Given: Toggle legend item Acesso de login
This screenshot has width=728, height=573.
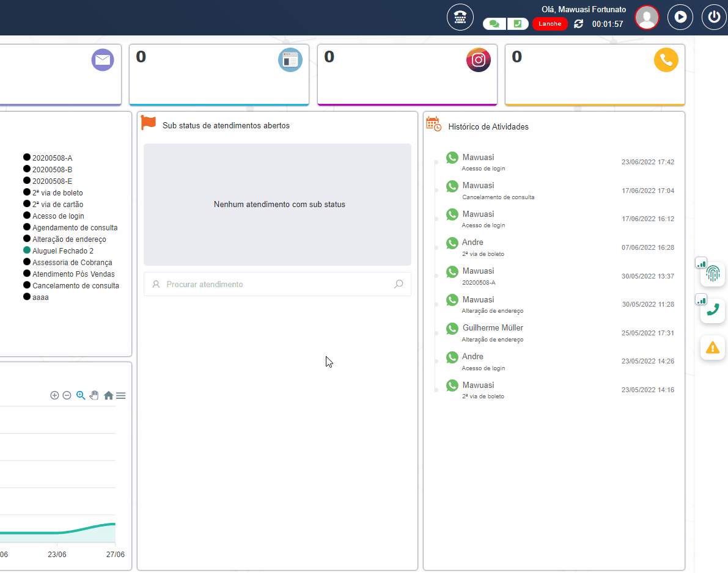Looking at the screenshot, I should pyautogui.click(x=54, y=216).
